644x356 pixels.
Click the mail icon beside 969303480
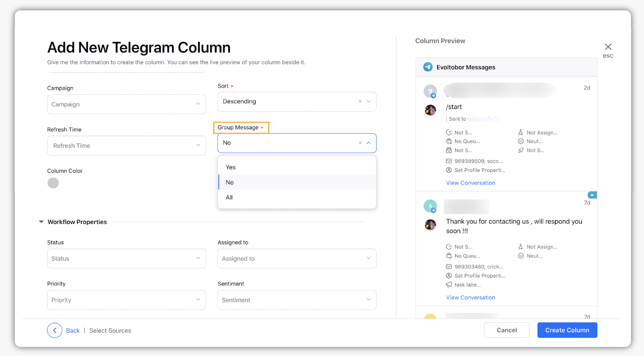(449, 267)
